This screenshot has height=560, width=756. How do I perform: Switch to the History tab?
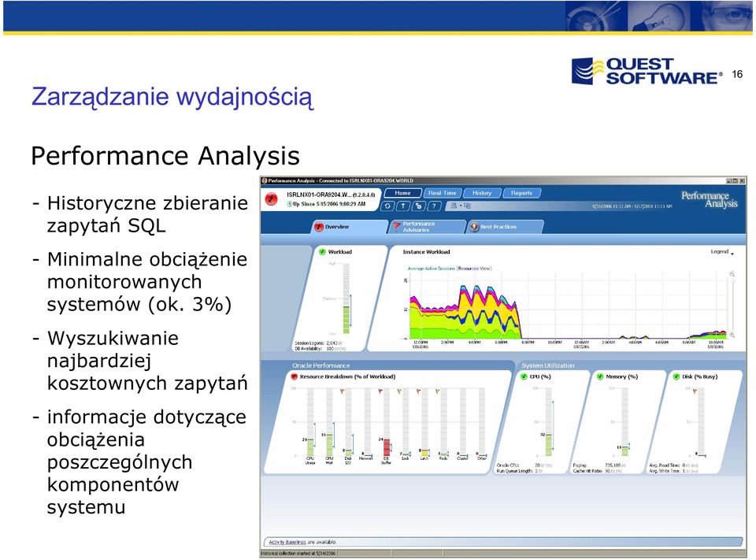click(482, 193)
